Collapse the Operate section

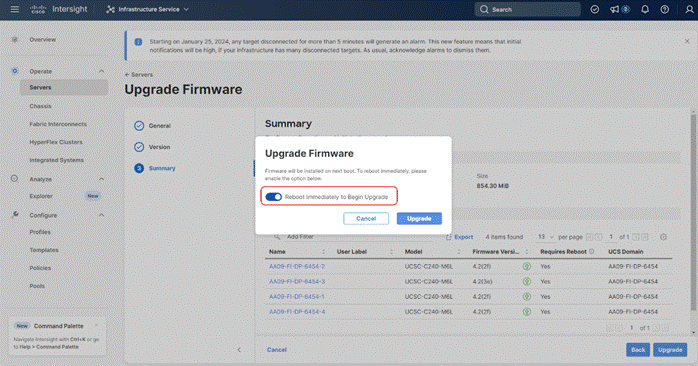coord(101,71)
